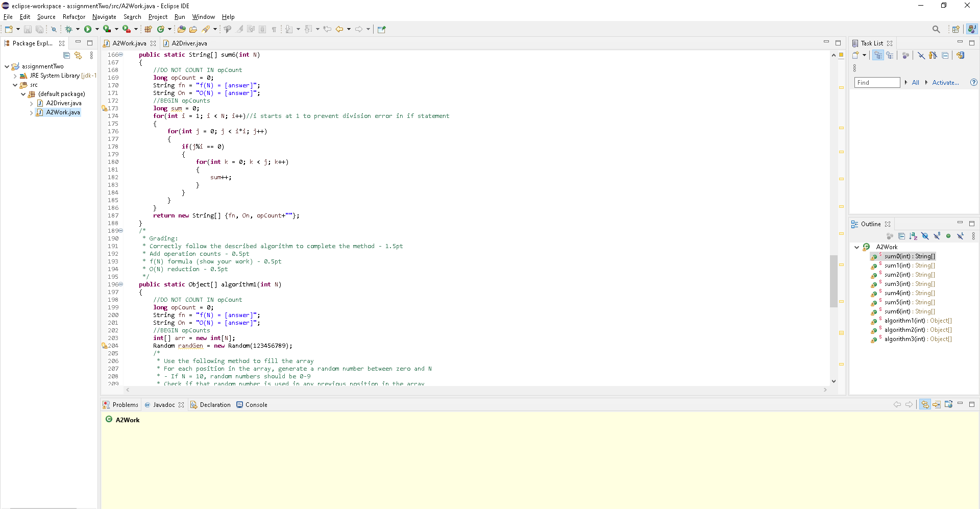Screen dimensions: 980x509
Task: Click the New Java Class icon
Action: click(161, 29)
